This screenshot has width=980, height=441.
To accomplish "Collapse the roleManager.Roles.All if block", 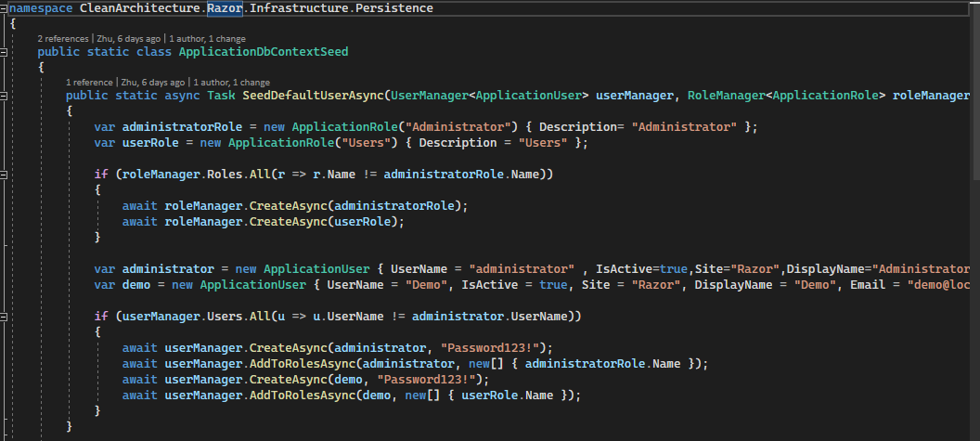I will point(4,175).
